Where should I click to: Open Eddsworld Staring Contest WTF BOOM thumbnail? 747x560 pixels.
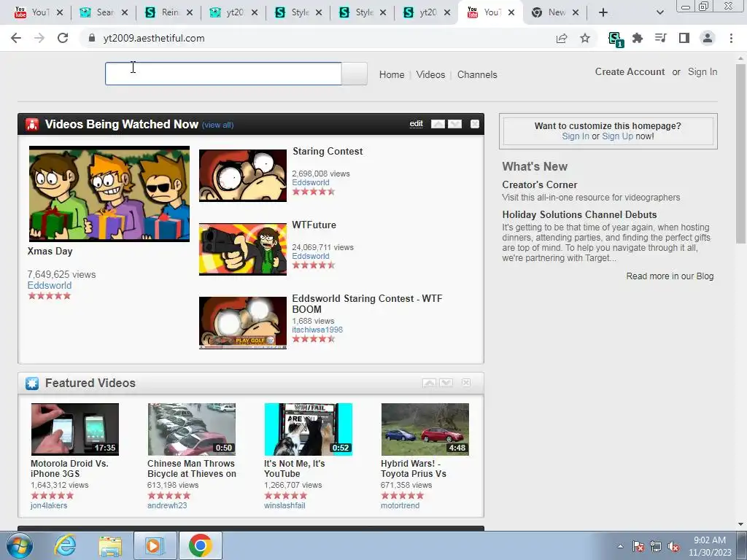click(x=242, y=323)
